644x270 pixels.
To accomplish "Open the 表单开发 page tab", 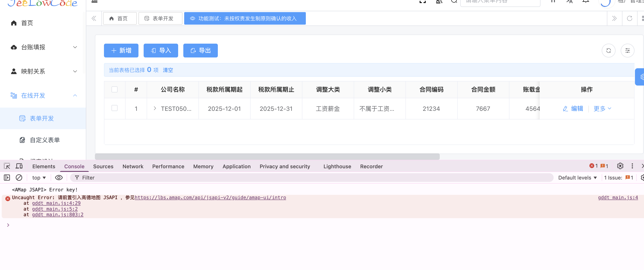I will click(x=160, y=18).
